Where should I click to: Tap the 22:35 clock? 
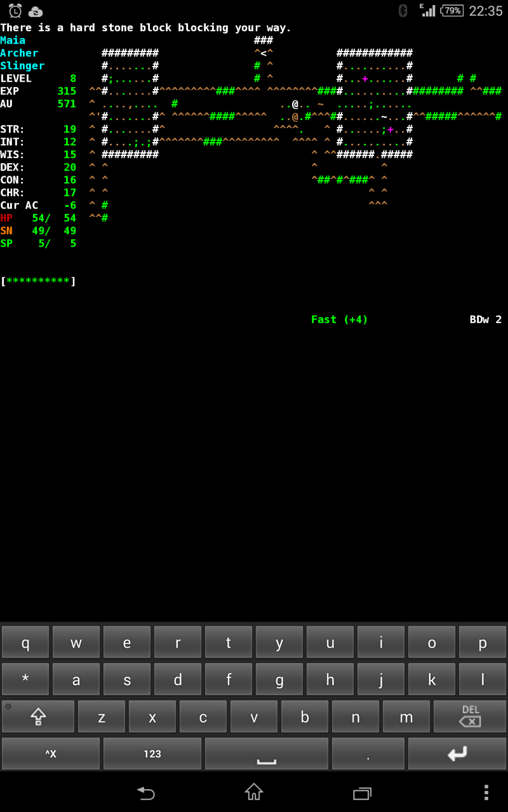486,11
